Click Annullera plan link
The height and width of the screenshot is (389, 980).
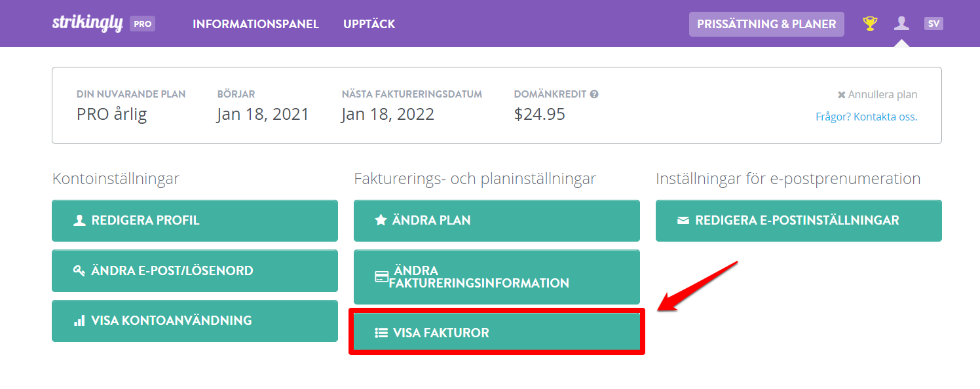(877, 95)
